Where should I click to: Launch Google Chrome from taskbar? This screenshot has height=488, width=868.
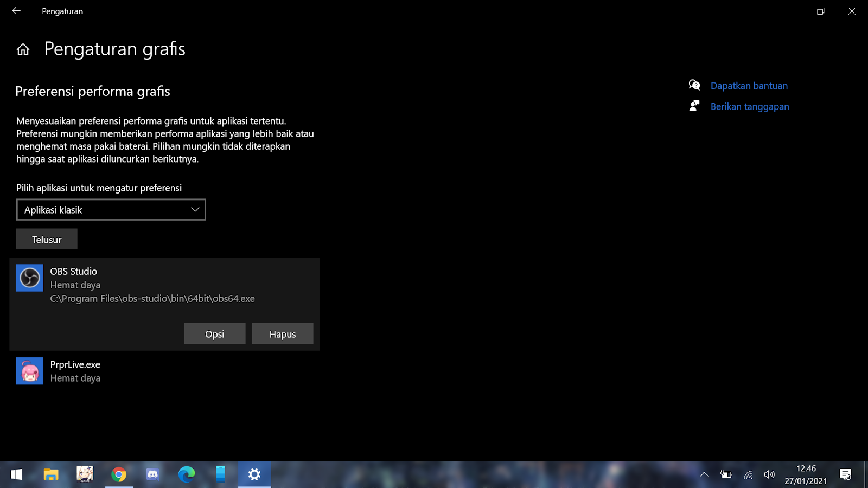click(x=119, y=475)
